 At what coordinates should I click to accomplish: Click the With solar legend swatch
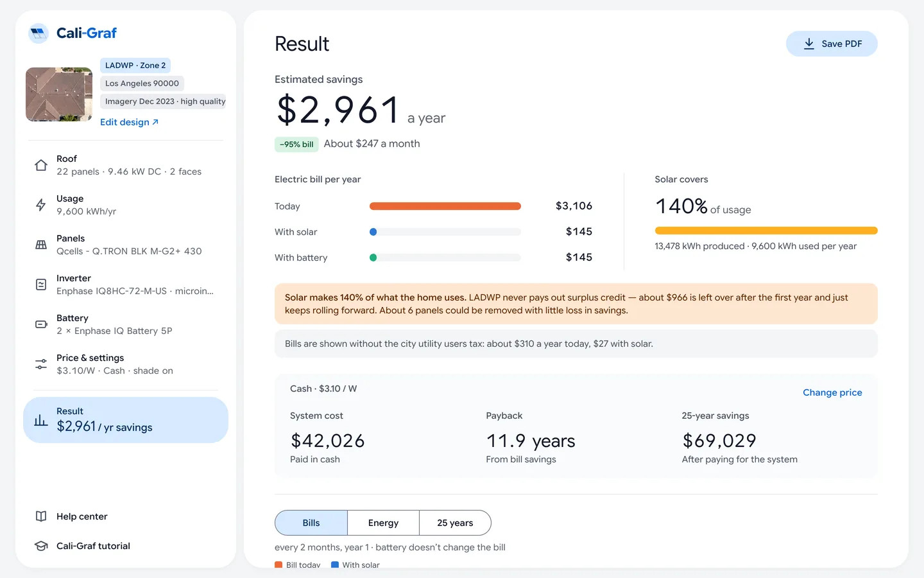pyautogui.click(x=335, y=565)
